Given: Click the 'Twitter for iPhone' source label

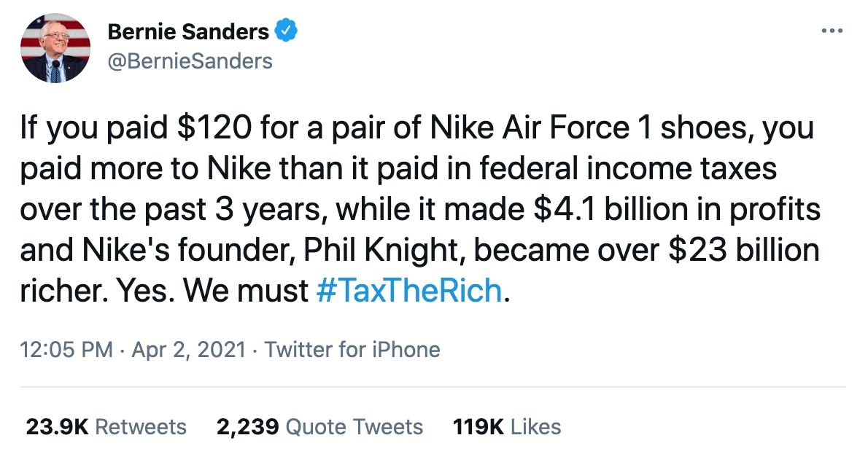Looking at the screenshot, I should (353, 350).
